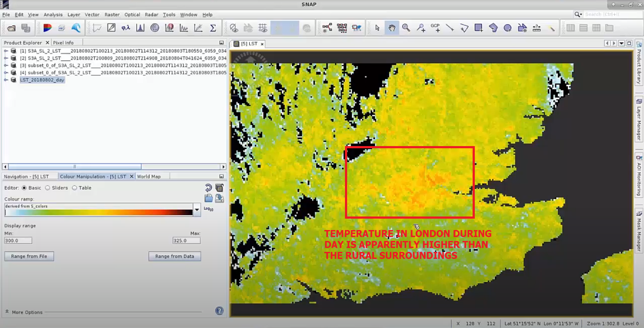
Task: Open the Product Library side panel
Action: pos(639,63)
